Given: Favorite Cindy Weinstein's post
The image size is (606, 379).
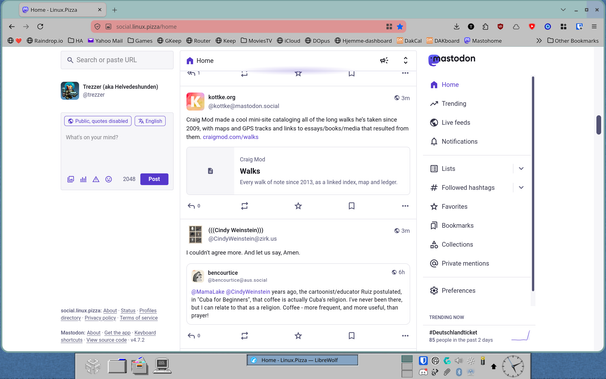Looking at the screenshot, I should coord(298,336).
